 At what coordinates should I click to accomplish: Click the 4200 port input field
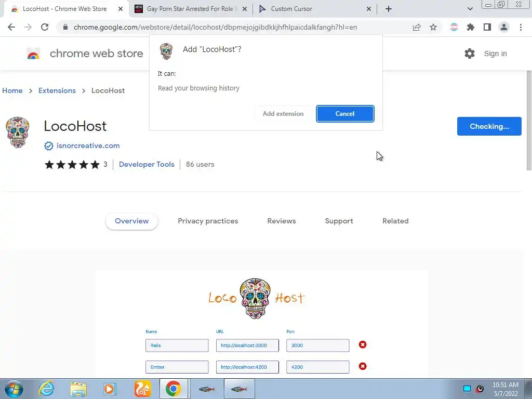317,367
